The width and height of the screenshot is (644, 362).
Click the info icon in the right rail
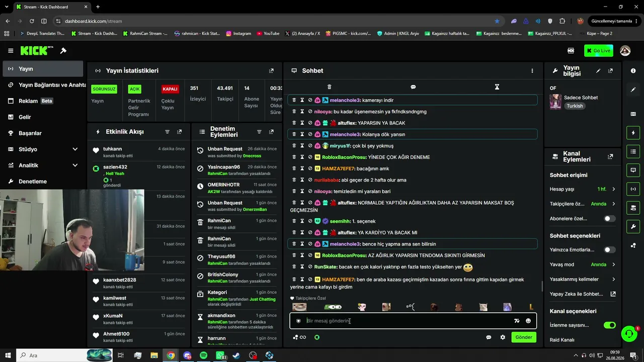click(633, 71)
